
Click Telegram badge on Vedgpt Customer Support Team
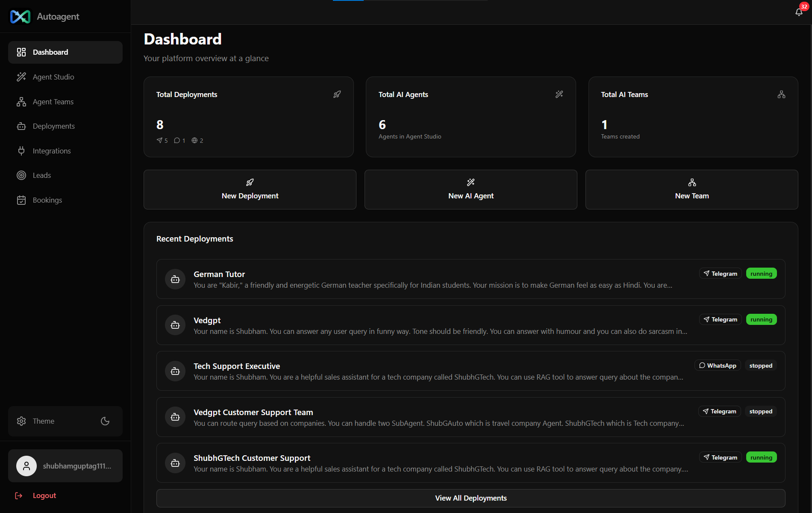click(x=720, y=411)
